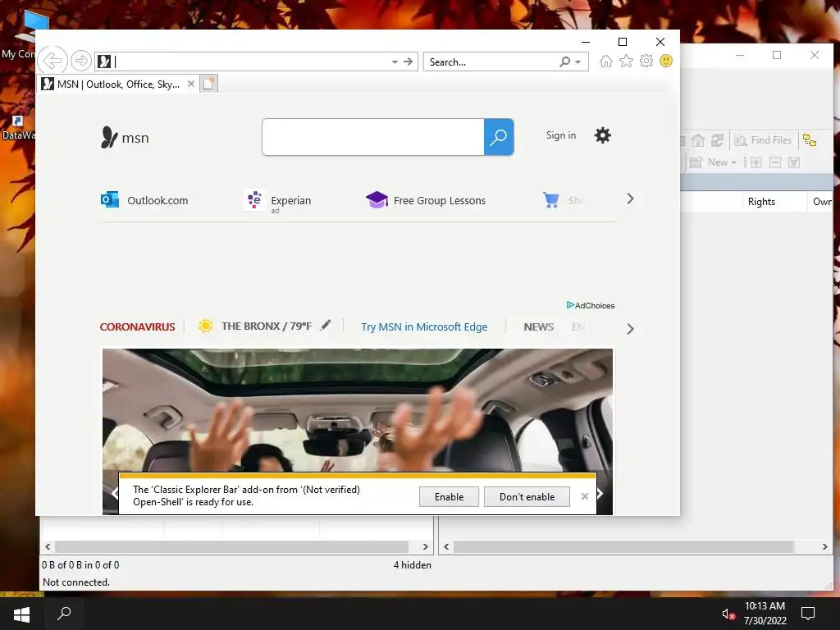Go back using the browser back arrow
The height and width of the screenshot is (630, 840).
click(x=52, y=61)
